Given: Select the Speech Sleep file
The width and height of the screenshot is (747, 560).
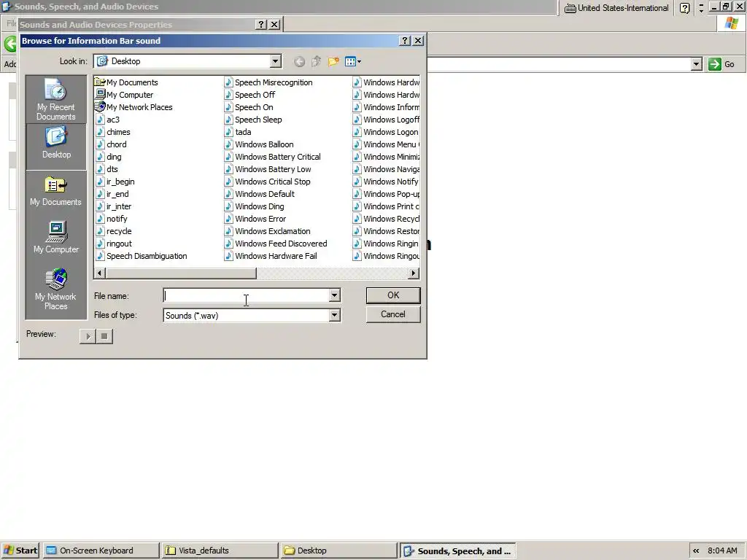Looking at the screenshot, I should (x=253, y=120).
